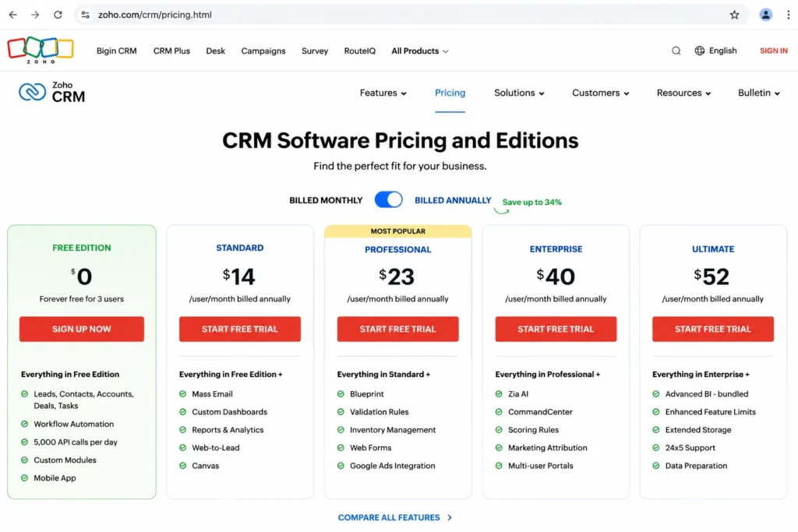This screenshot has width=798, height=532.
Task: Go to CRM Plus in top nav
Action: 171,51
